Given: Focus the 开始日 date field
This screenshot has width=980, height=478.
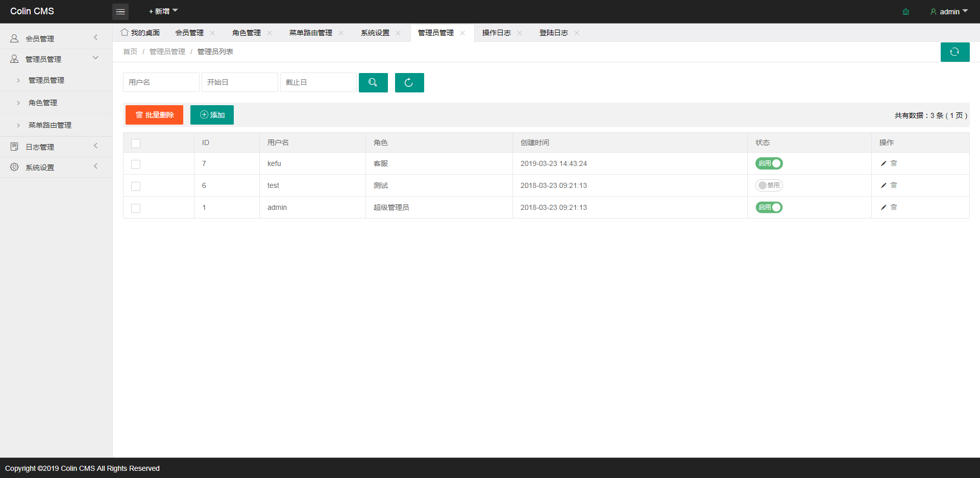Looking at the screenshot, I should point(240,82).
